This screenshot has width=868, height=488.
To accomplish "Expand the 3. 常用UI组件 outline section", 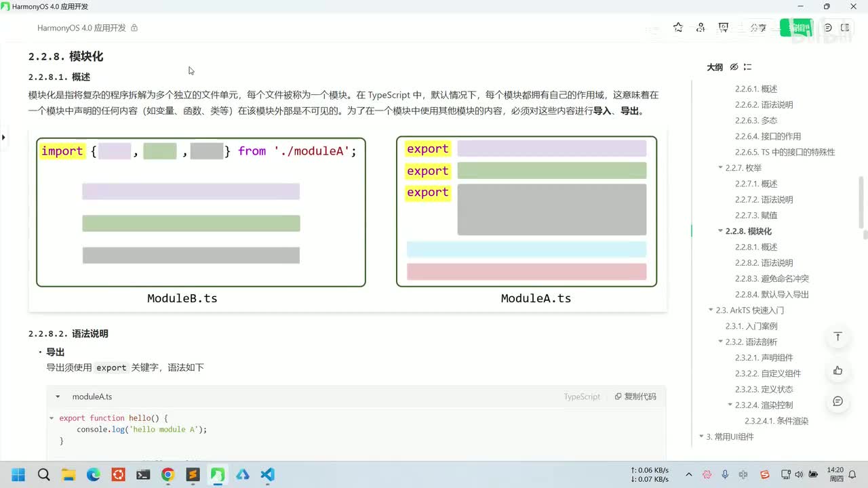I will 701,436.
